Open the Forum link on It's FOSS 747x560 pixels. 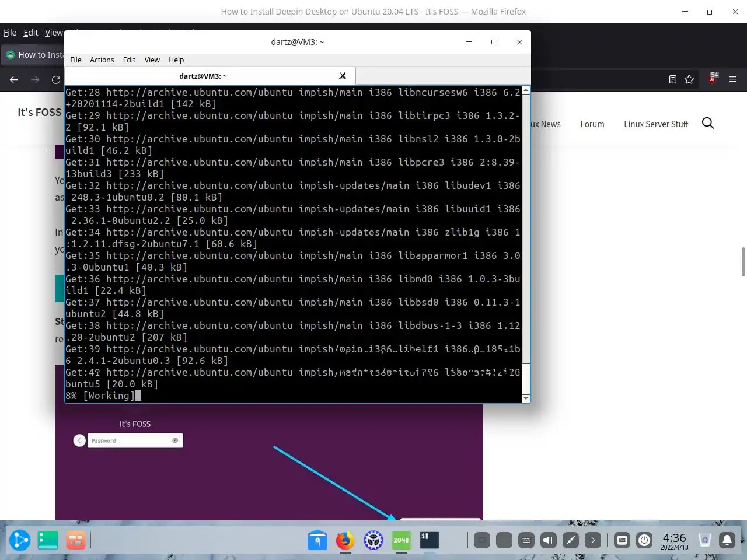[592, 124]
